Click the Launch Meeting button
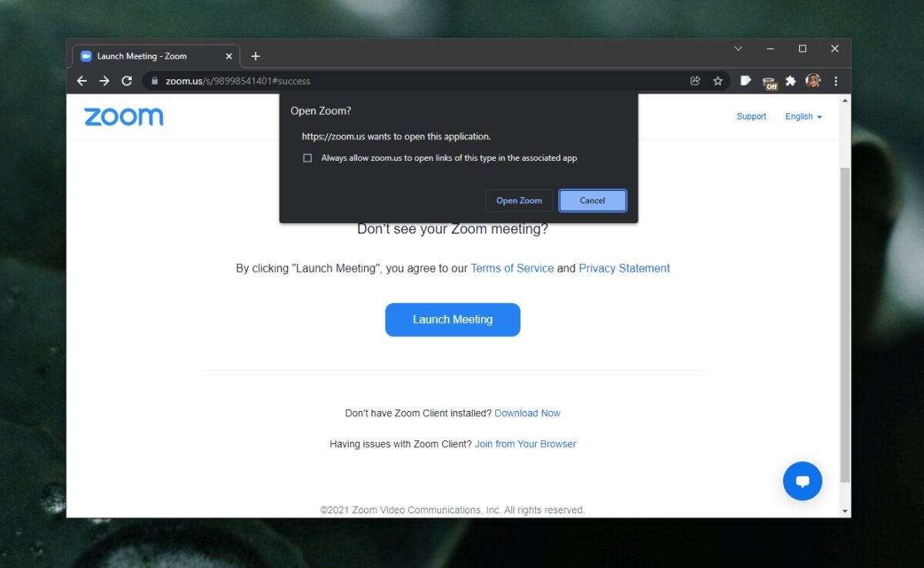 [453, 319]
